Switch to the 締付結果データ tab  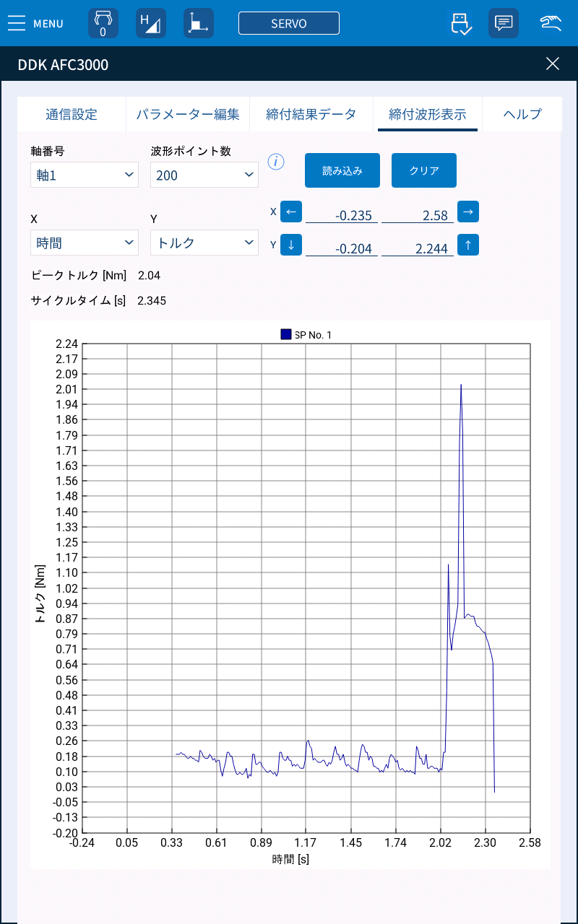[311, 114]
